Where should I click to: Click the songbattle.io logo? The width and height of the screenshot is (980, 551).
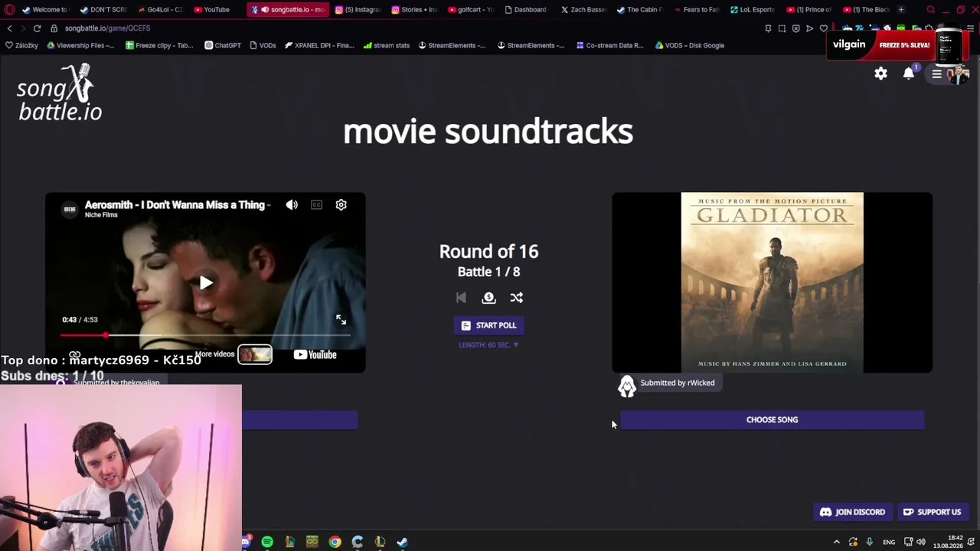click(60, 93)
